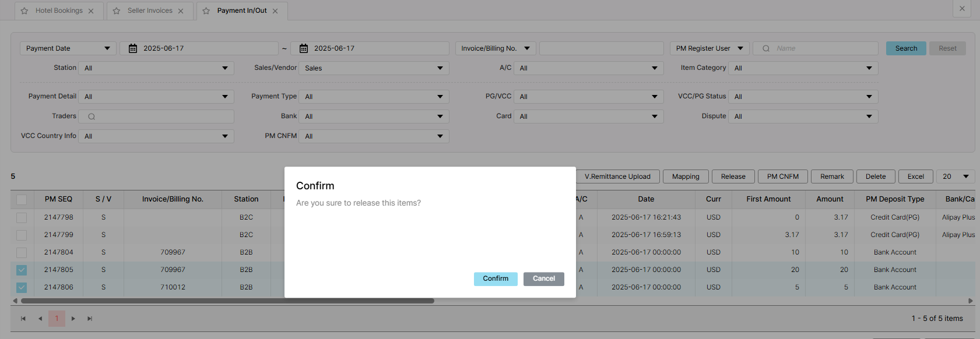
Task: Click the PM SEQ column header
Action: [x=58, y=199]
